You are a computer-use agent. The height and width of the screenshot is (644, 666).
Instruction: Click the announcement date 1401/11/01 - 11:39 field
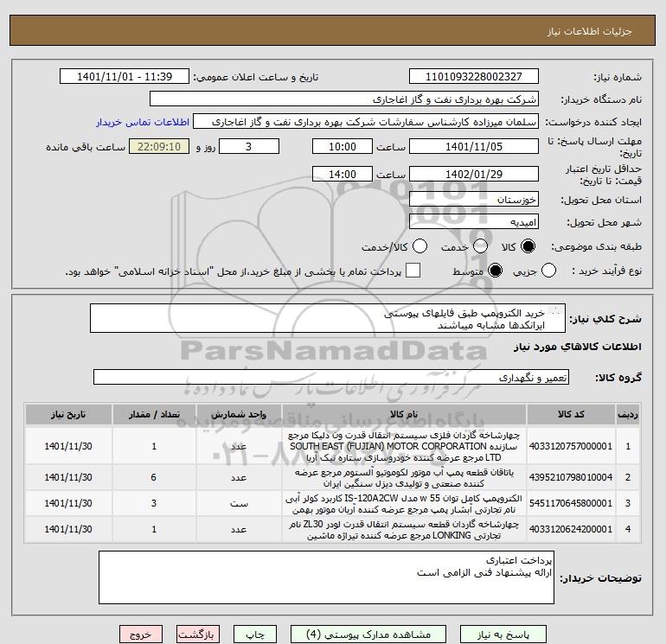[125, 77]
